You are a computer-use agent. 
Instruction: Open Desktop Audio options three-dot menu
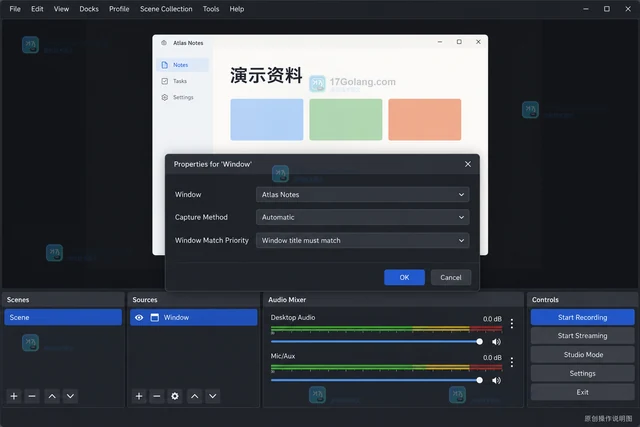(x=512, y=324)
